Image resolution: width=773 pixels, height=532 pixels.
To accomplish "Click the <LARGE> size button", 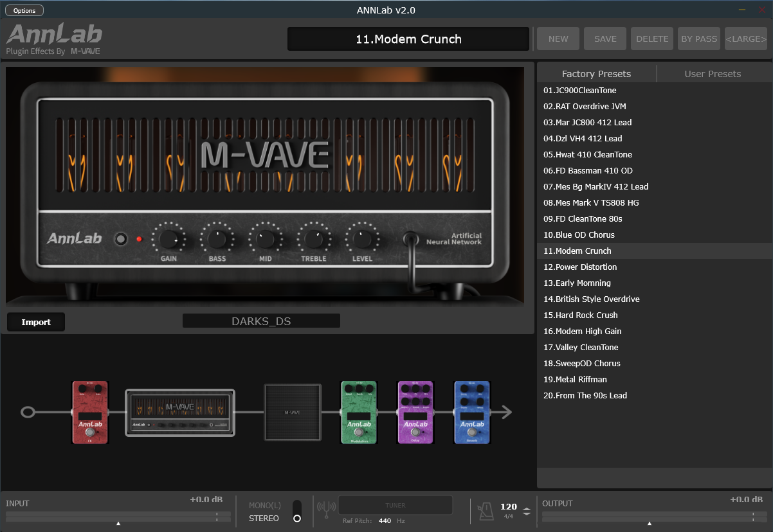I will 746,39.
